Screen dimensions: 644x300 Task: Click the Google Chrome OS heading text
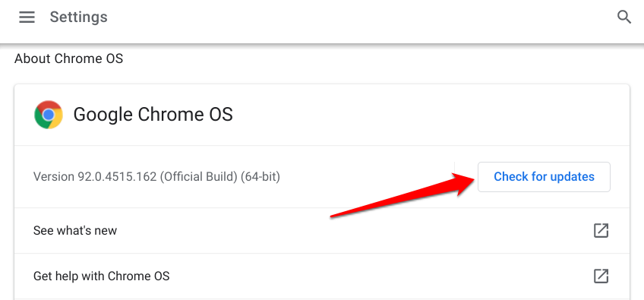coord(153,115)
